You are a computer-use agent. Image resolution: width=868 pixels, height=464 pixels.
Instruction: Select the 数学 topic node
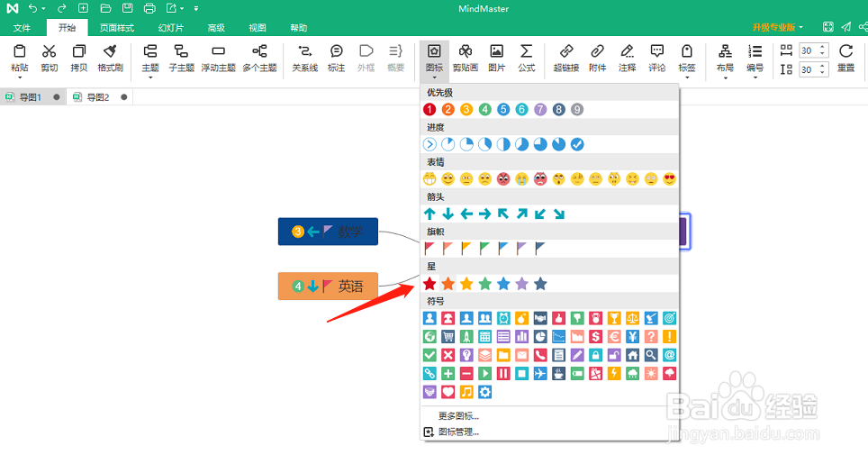(x=328, y=232)
